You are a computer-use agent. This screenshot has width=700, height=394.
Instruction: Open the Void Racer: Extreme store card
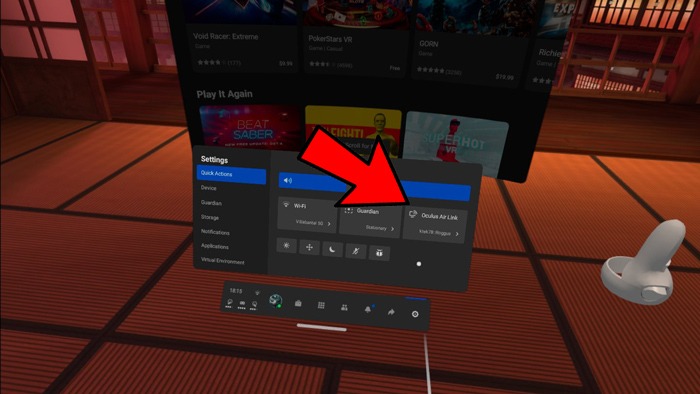(x=242, y=36)
